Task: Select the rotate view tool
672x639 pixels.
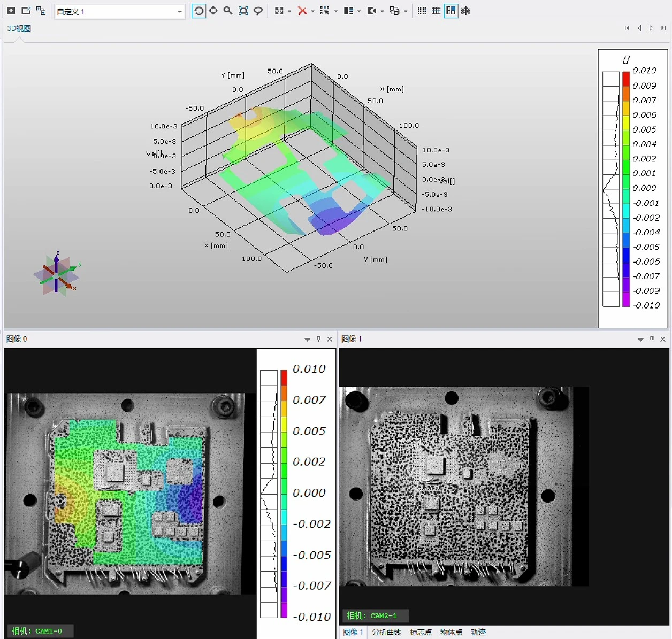Action: click(198, 11)
